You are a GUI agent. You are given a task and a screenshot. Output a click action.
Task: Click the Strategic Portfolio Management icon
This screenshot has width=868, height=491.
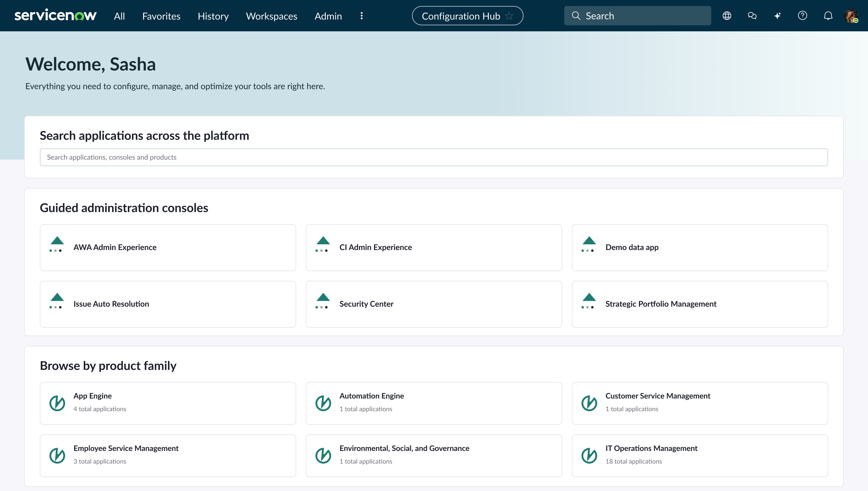pos(589,301)
